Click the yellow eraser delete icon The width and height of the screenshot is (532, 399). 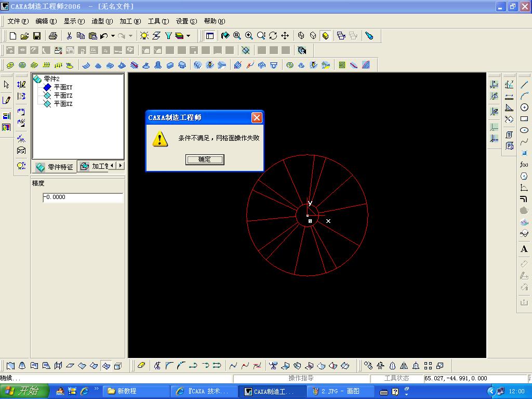[141, 365]
